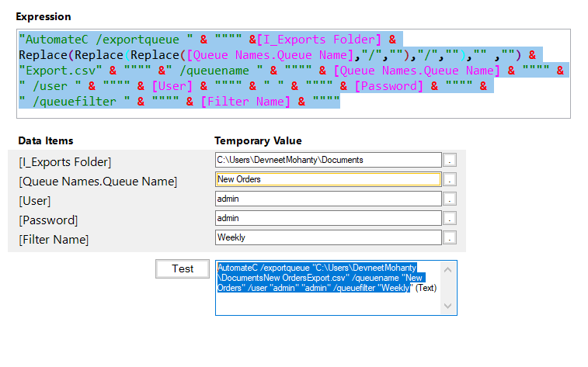
Task: Click the [Filter Name] data item label
Action: coord(54,240)
